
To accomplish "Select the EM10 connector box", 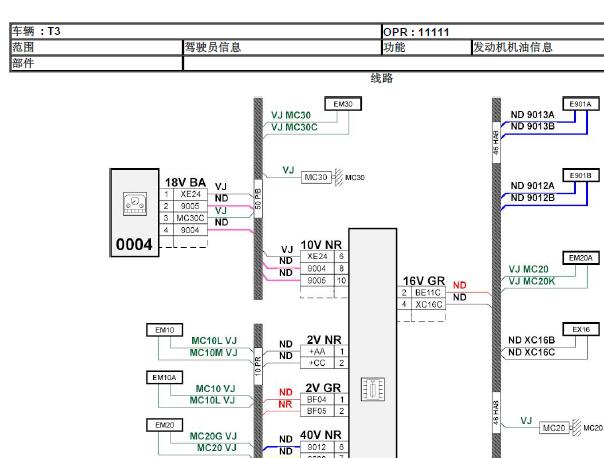I will [x=164, y=330].
